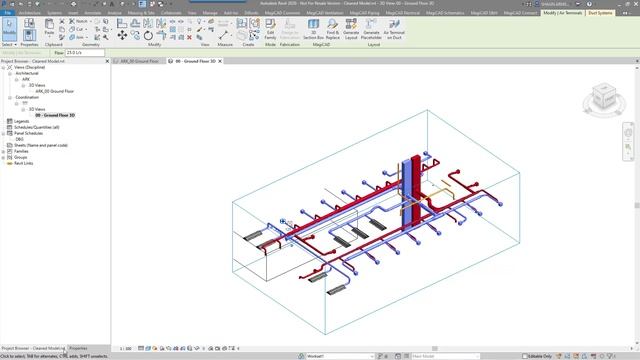
Task: Collapse the Architectural tree node
Action: point(10,73)
